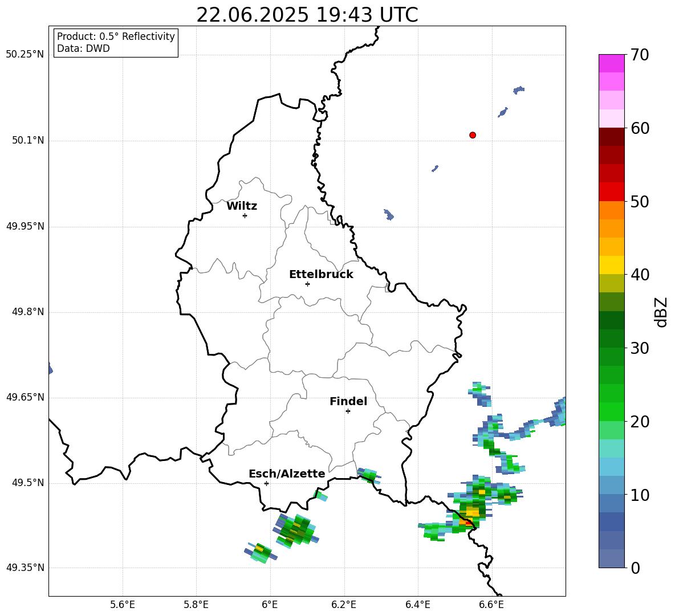Click the orange radar echo core on southeast border
This screenshot has height=616, width=675.
pos(466,521)
